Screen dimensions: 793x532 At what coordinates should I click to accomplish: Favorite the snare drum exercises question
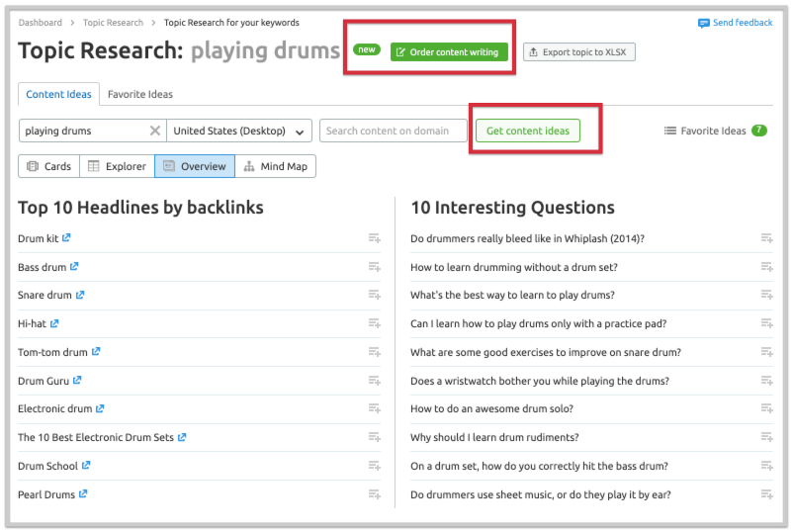[766, 352]
